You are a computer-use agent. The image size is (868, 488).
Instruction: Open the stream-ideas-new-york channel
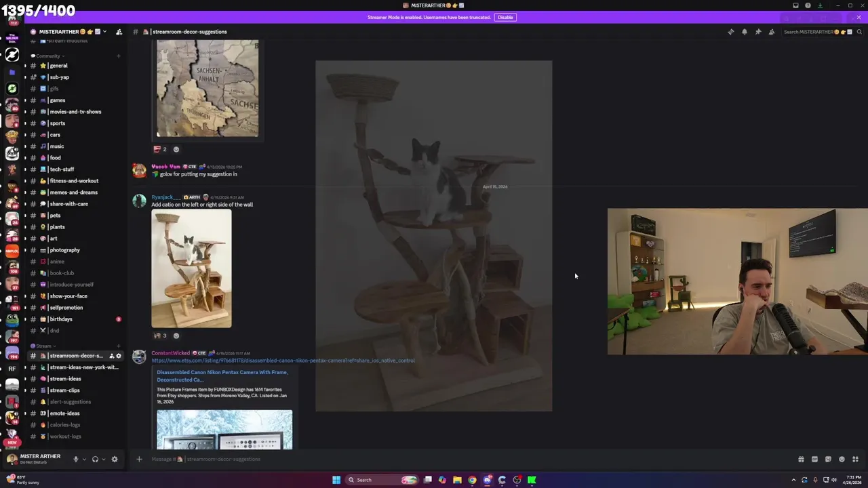pos(75,367)
